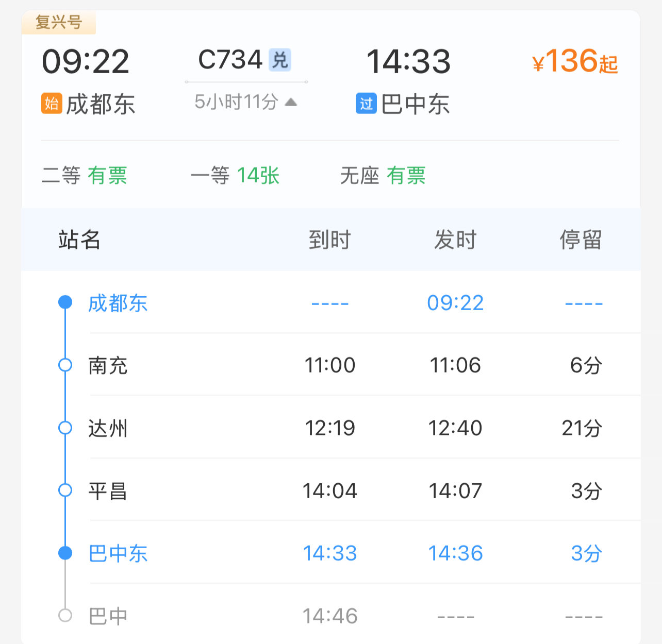
Task: Click the 成都东 timeline dot
Action: click(65, 302)
